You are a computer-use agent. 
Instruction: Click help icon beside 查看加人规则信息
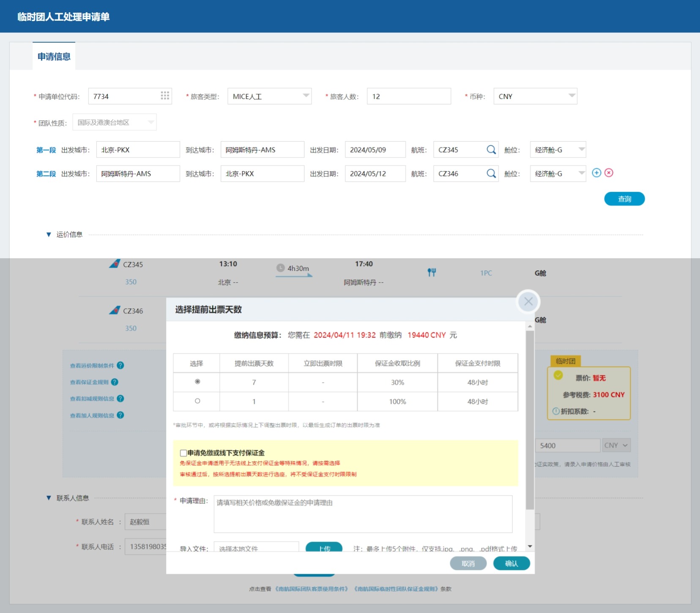[x=120, y=415]
